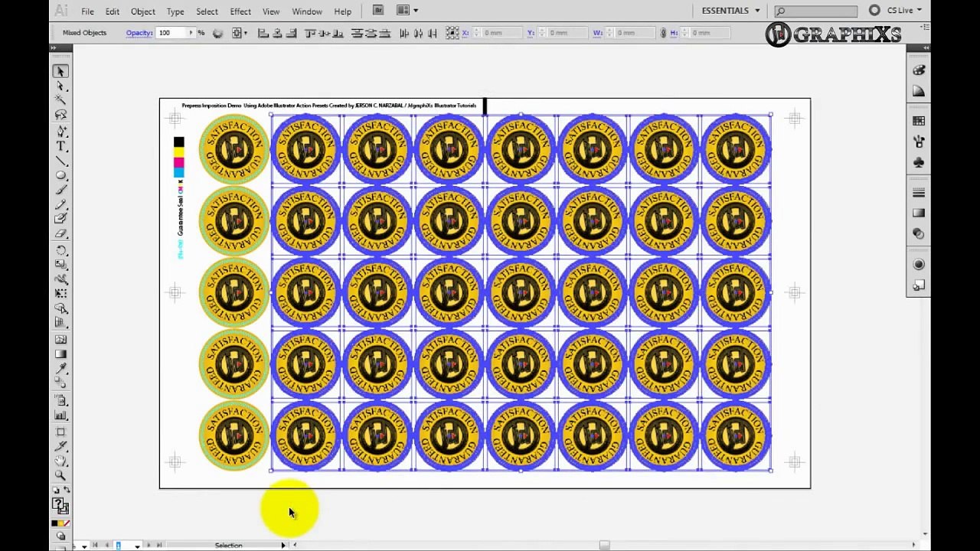Open the Swatches panel icon
Image resolution: width=980 pixels, height=551 pixels.
919,121
